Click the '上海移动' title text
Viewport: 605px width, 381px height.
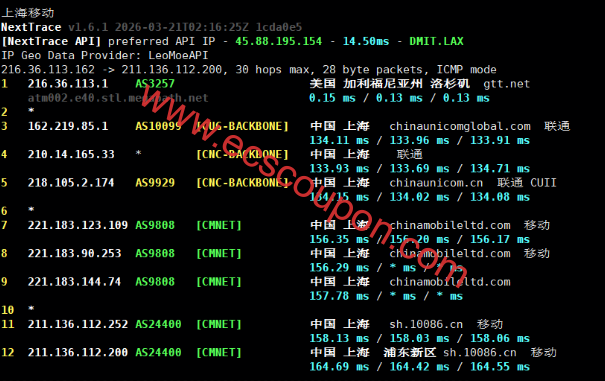click(x=28, y=13)
